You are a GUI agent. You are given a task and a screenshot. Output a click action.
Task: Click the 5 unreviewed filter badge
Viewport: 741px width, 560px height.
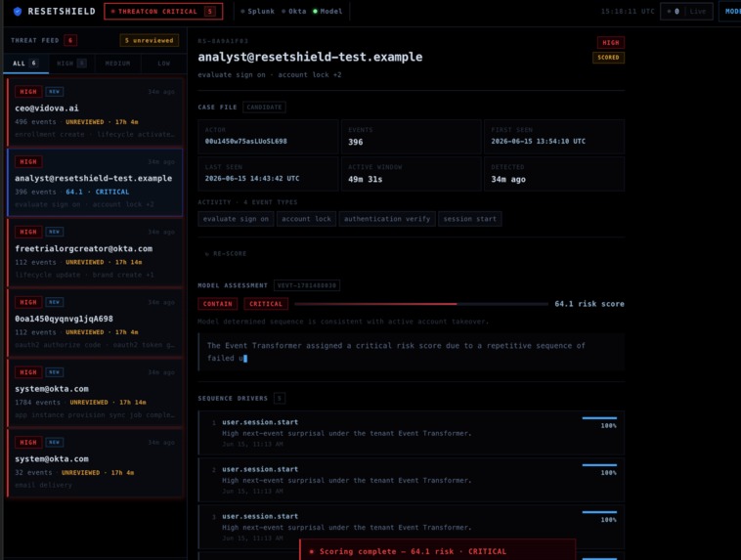point(150,41)
